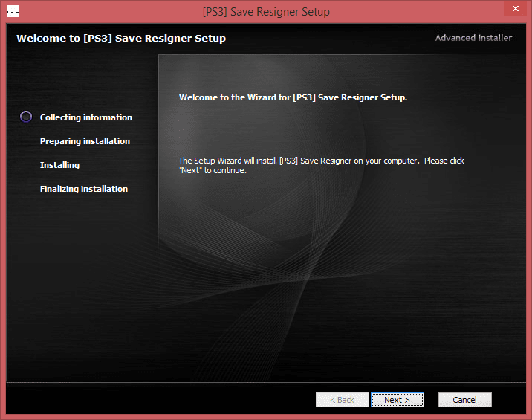This screenshot has width=532, height=420.
Task: Click the 'The Setup Wizard will install' paragraph
Action: 321,165
